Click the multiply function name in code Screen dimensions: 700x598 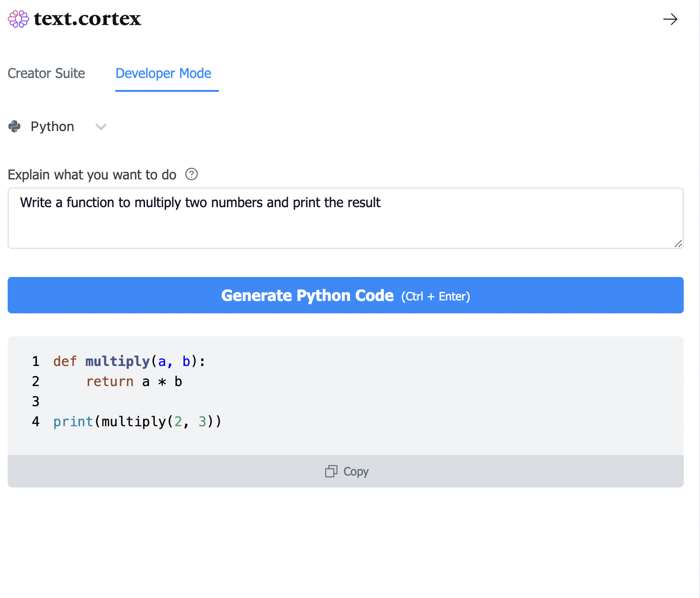click(117, 362)
